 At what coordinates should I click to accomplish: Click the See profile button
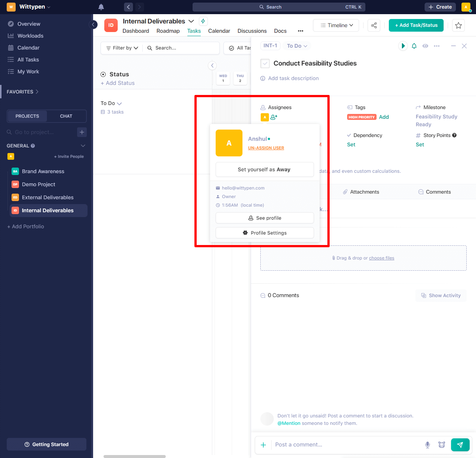(x=264, y=218)
